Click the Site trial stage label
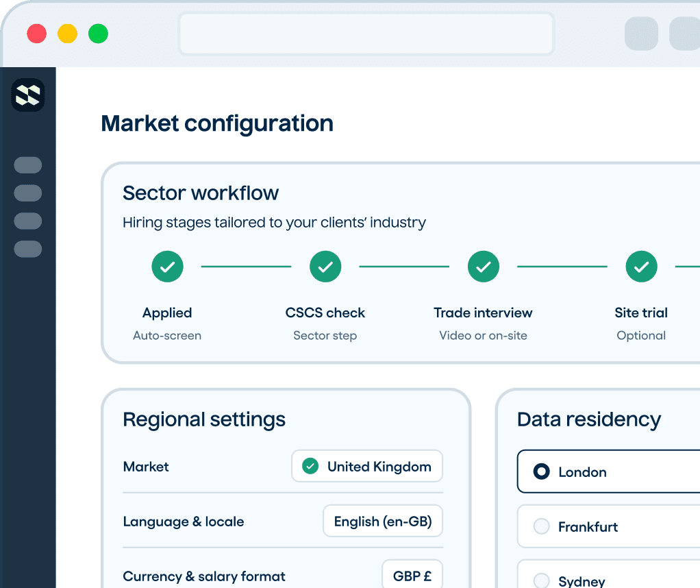700x588 pixels. pyautogui.click(x=642, y=313)
